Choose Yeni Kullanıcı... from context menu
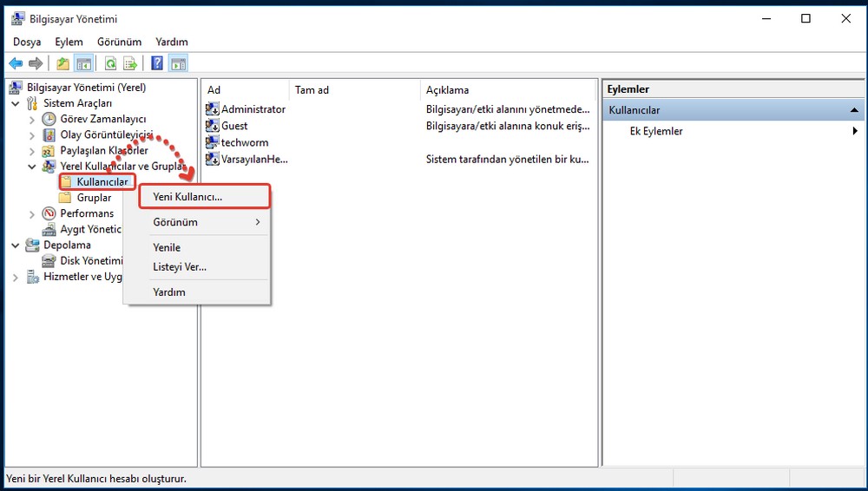 (187, 197)
